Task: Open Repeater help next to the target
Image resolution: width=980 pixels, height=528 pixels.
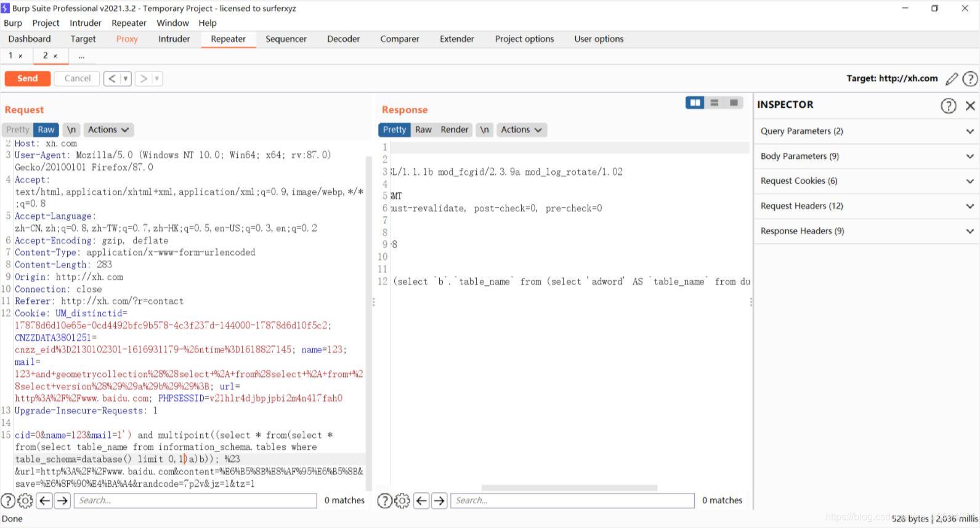Action: [970, 79]
